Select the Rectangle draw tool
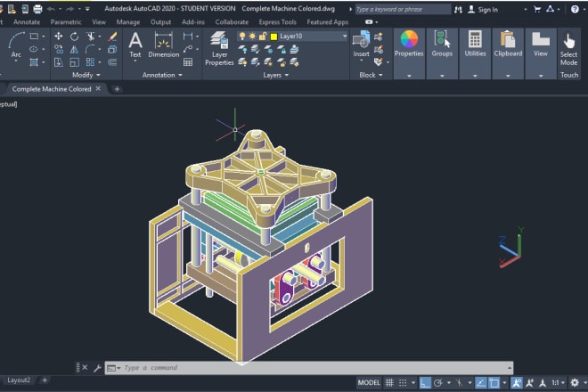The height and width of the screenshot is (392, 588). 34,36
